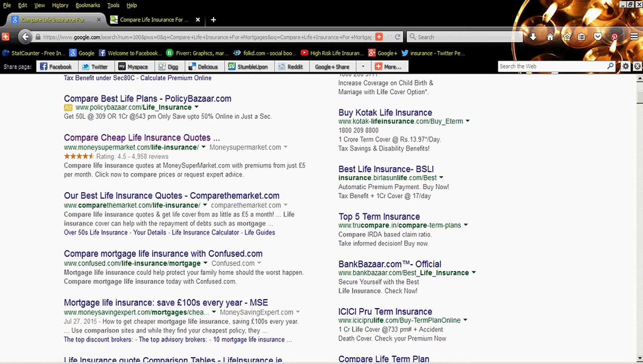Expand the birlasunlife.com URL dropdown
This screenshot has width=643, height=364.
pos(441,178)
